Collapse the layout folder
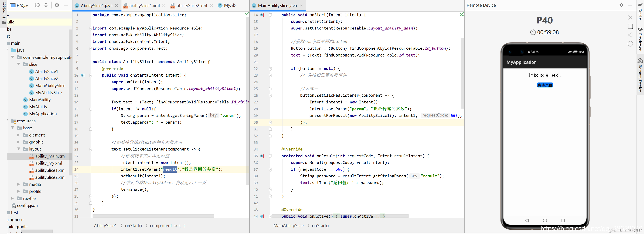The height and width of the screenshot is (234, 644). (19, 149)
